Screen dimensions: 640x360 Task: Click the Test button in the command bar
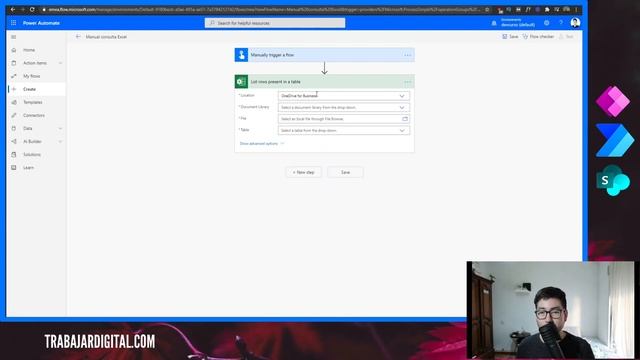(566, 37)
